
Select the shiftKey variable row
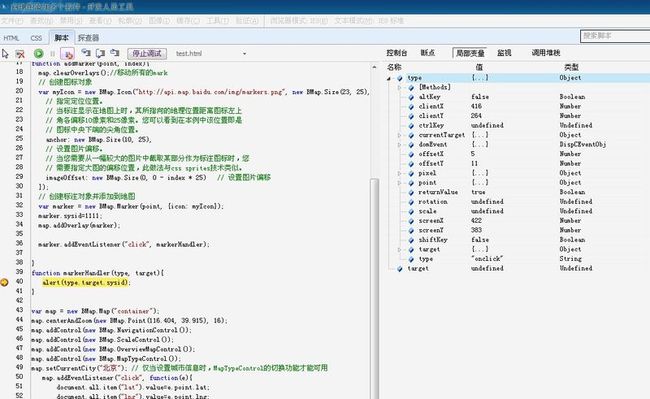[518, 239]
